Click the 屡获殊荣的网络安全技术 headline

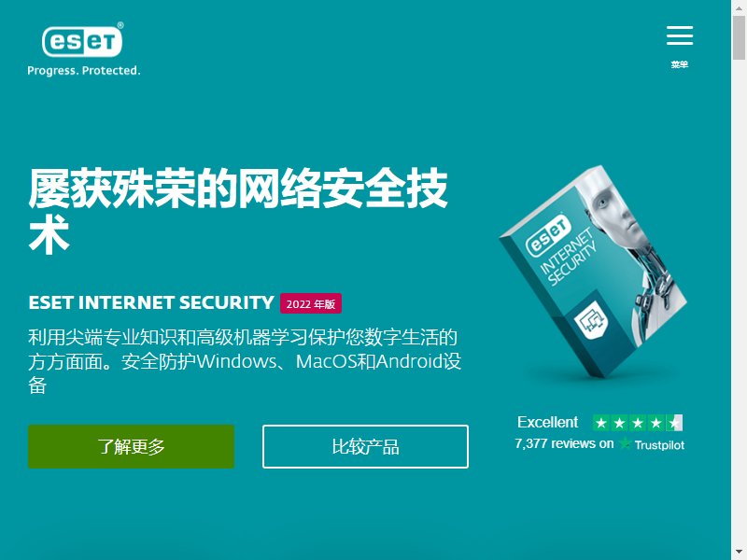[238, 211]
